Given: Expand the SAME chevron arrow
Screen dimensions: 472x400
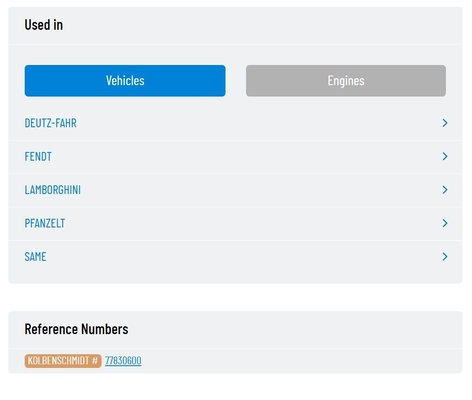Looking at the screenshot, I should click(445, 256).
